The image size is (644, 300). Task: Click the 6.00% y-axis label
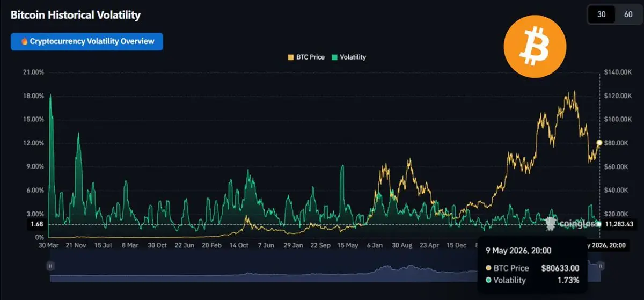(x=35, y=191)
